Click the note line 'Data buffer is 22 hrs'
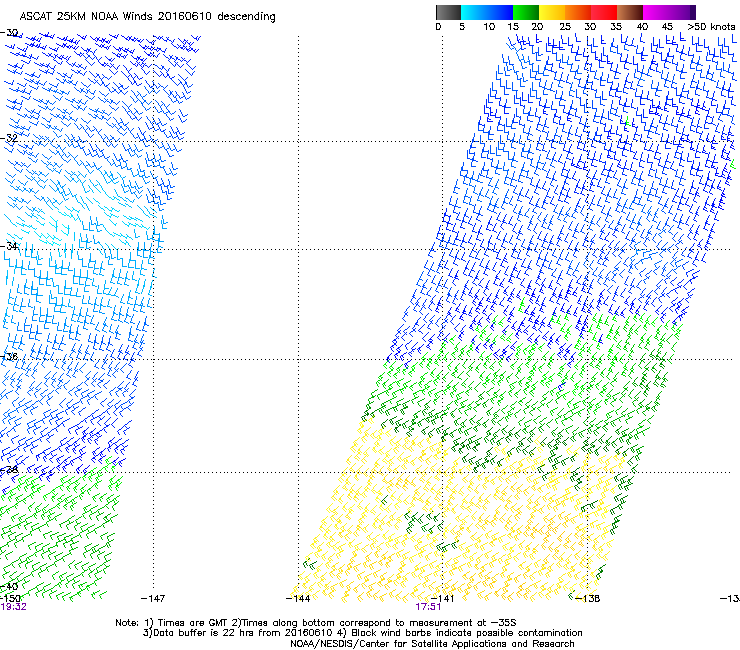This screenshot has width=740, height=650. (203, 633)
